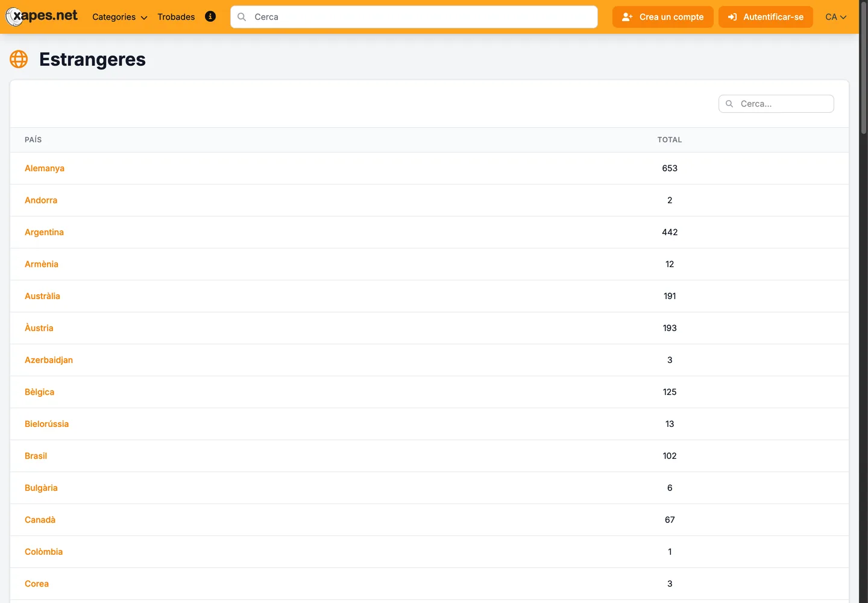Click the Autentificar-se button
This screenshot has width=868, height=603.
(766, 17)
